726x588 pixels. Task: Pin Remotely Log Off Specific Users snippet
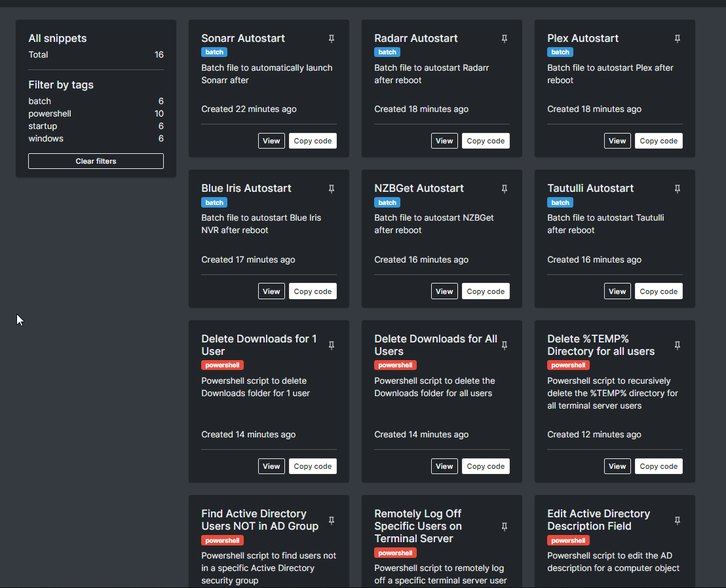click(505, 526)
